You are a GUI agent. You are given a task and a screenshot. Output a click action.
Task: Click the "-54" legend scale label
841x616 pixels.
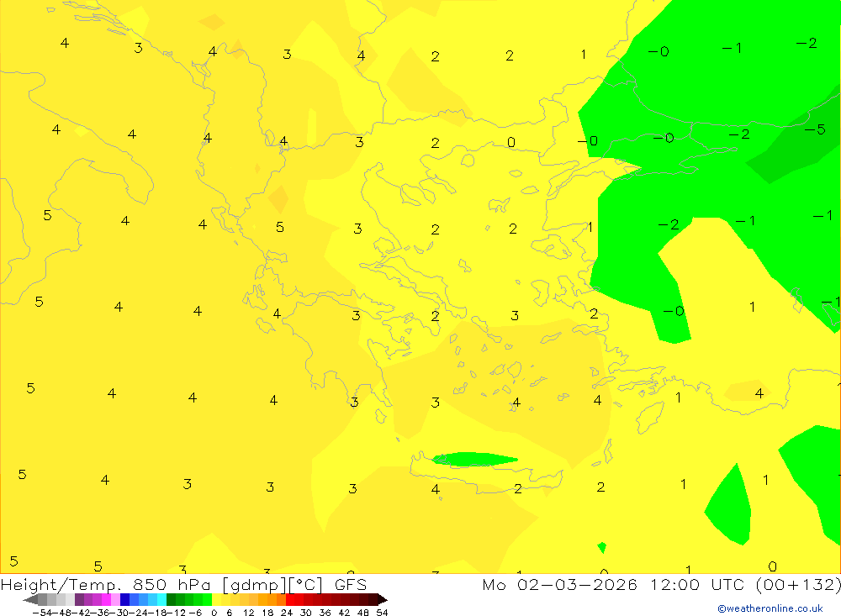pos(43,613)
